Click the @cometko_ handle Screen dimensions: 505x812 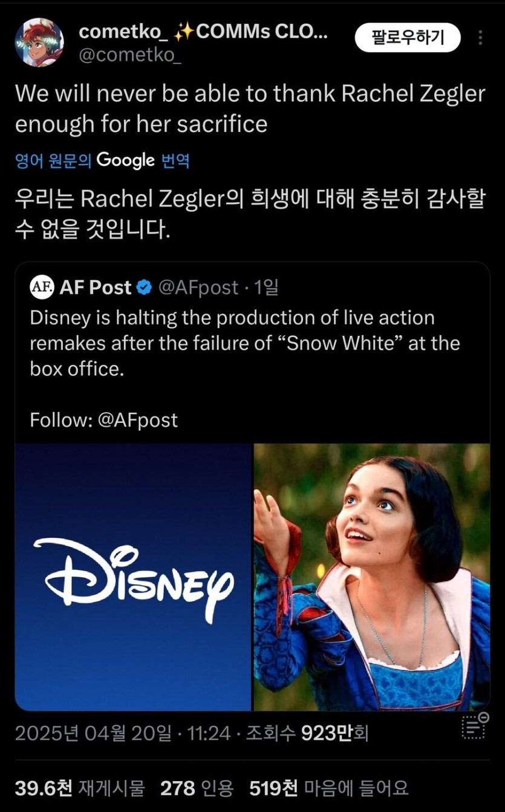click(x=130, y=55)
